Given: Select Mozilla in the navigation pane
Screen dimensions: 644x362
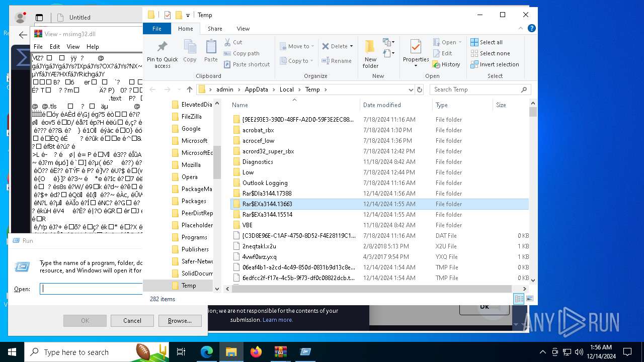Looking at the screenshot, I should [191, 165].
